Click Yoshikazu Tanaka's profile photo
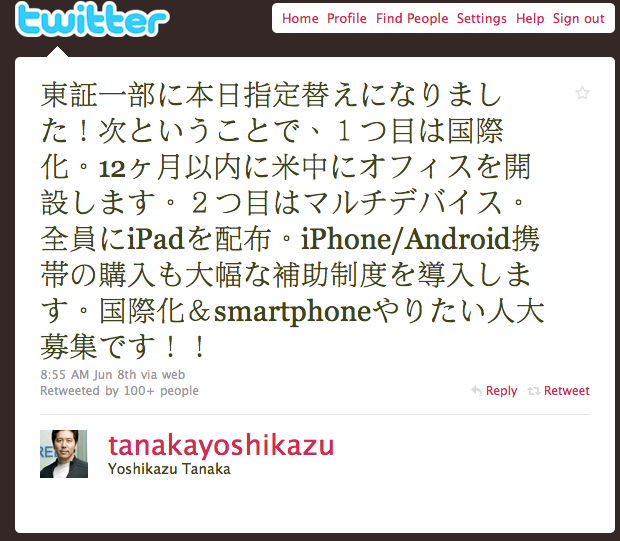This screenshot has height=541, width=620. (64, 454)
